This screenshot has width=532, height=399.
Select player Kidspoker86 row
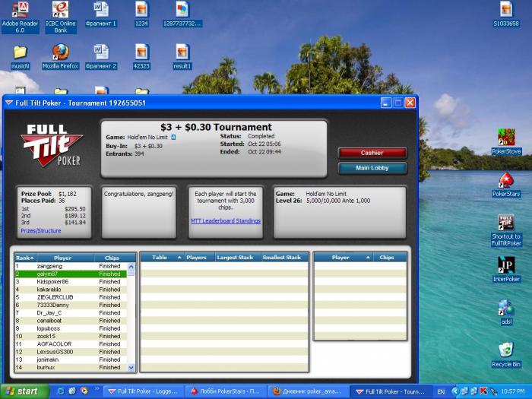pos(71,282)
